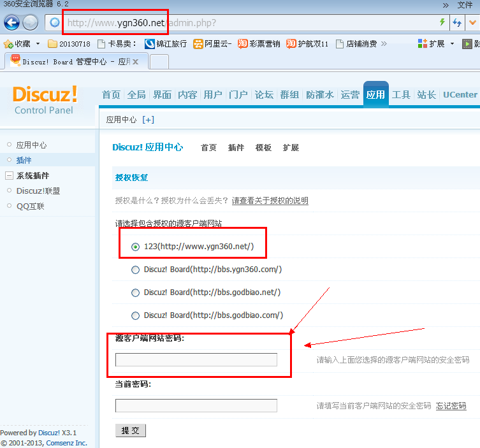Image resolution: width=480 pixels, height=448 pixels.
Task: Open the 护航双11 bookmark
Action: [307, 44]
